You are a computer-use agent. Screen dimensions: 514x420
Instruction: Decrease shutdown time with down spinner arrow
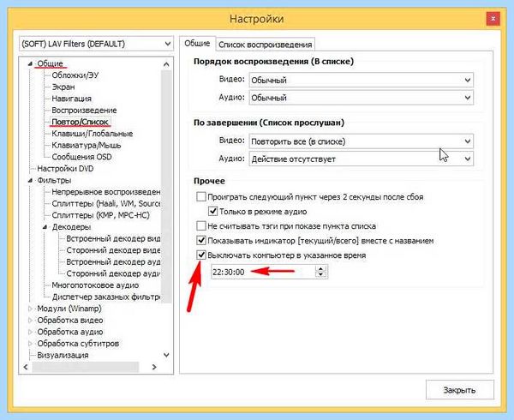coord(320,275)
